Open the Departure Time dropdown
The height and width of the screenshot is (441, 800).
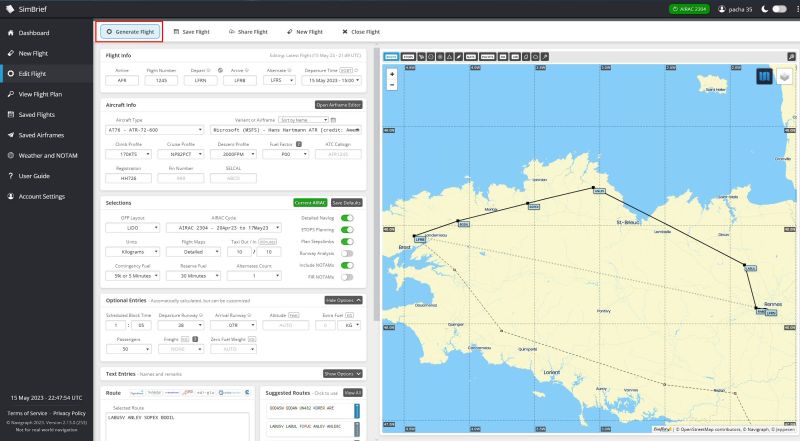(332, 80)
